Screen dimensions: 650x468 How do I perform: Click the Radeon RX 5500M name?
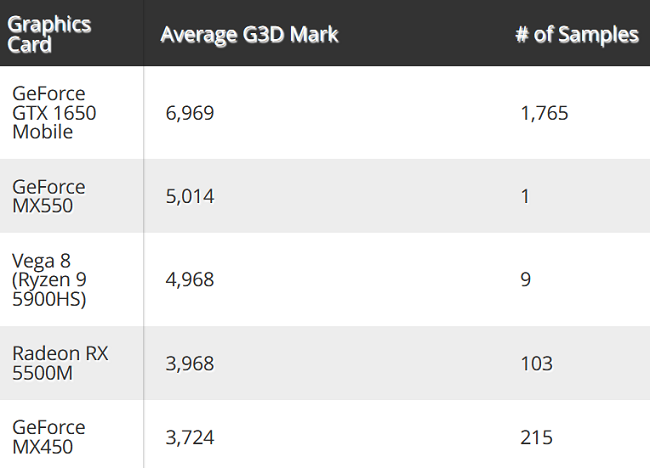pos(60,363)
